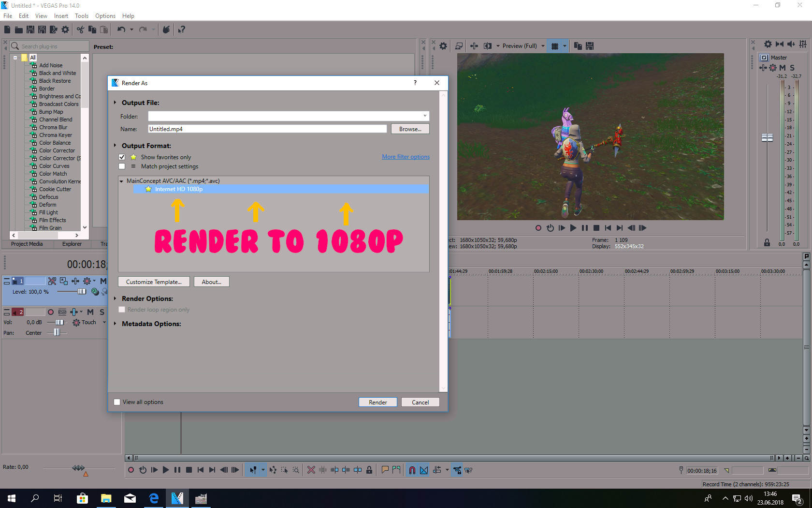Toggle the Show favorites only checkbox
The width and height of the screenshot is (812, 508).
(122, 157)
